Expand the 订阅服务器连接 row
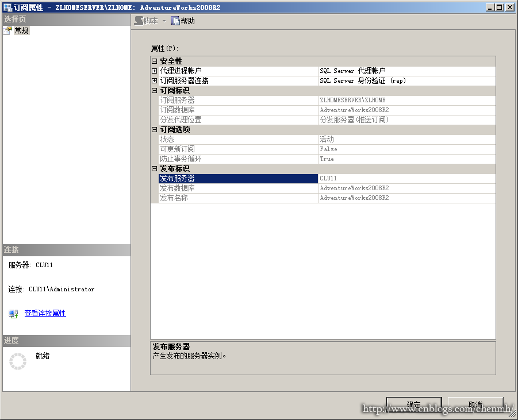Screen dimensions: 518x420 click(x=154, y=80)
